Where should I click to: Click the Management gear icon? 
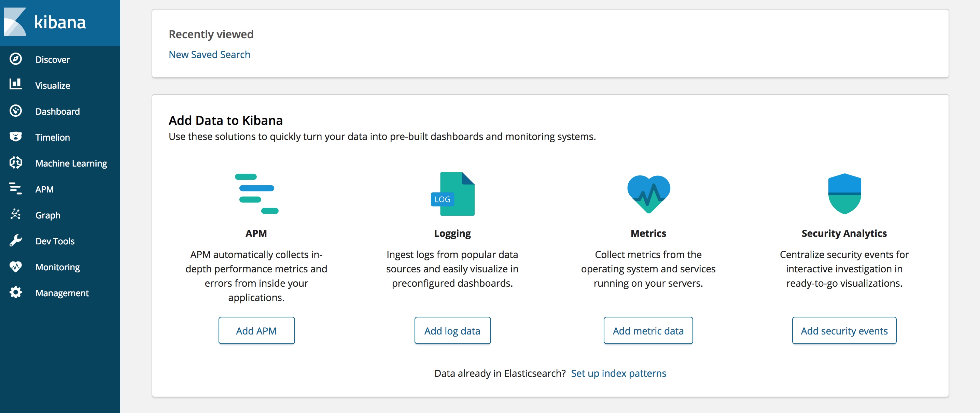[16, 293]
